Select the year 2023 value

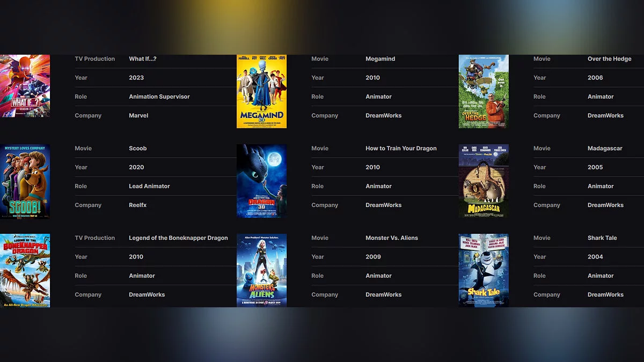tap(136, 78)
